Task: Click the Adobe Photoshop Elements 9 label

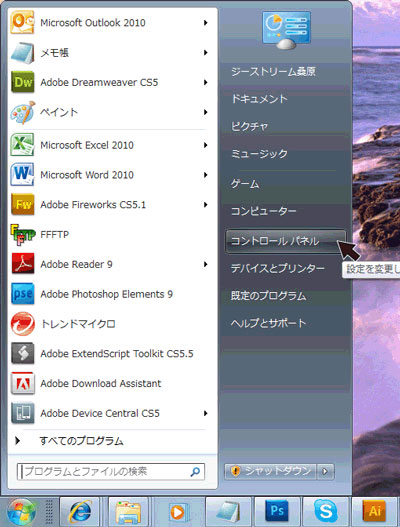Action: pyautogui.click(x=106, y=294)
